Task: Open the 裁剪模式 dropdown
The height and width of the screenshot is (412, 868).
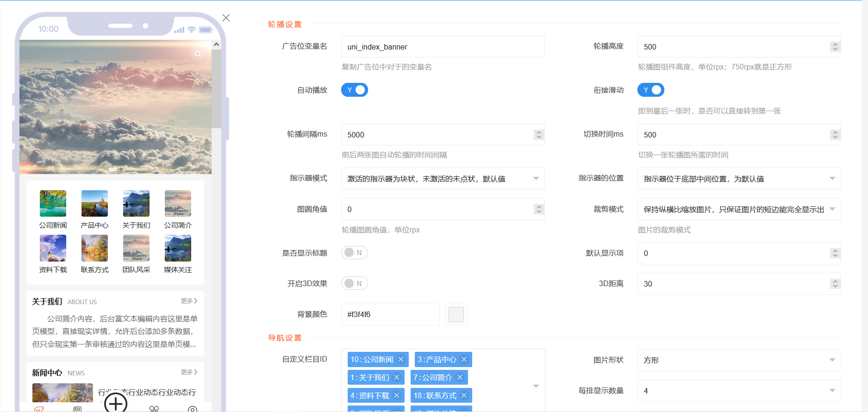Action: pyautogui.click(x=739, y=209)
